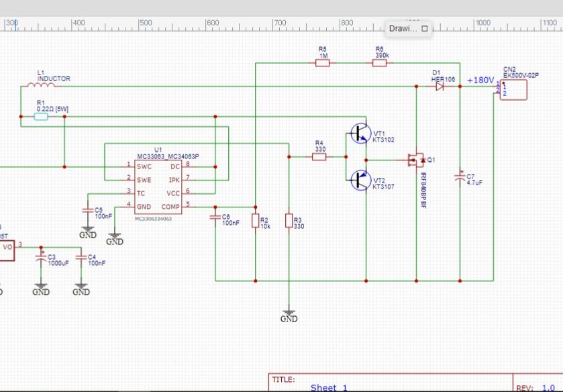Click the Drawing panel title bar
The width and height of the screenshot is (563, 392).
[403, 29]
